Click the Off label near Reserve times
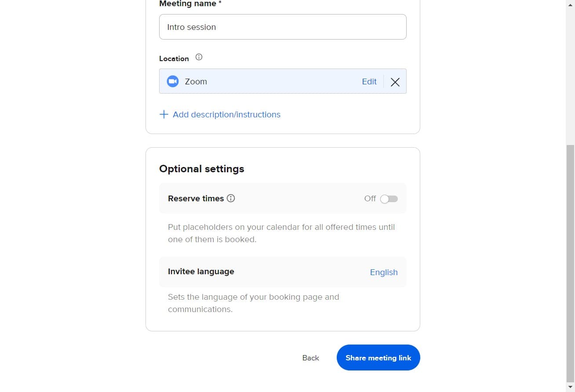Screen dimensions: 575x392 click(x=370, y=199)
